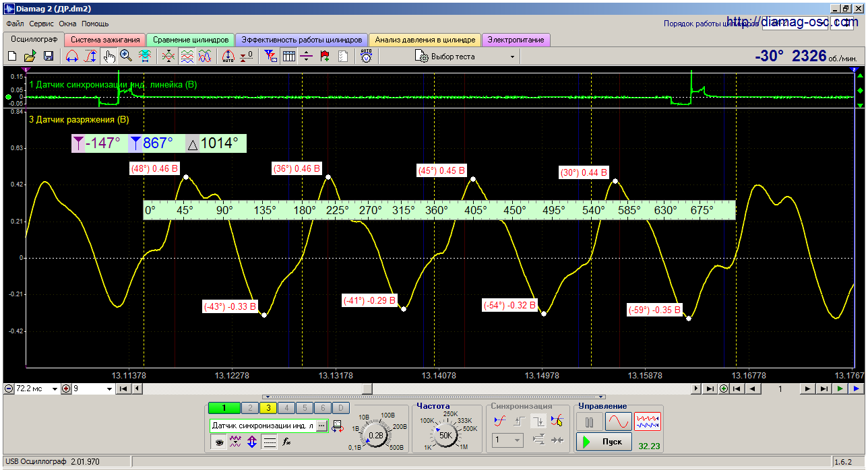868x470 pixels.
Task: Select the hand pan tool
Action: [108, 57]
